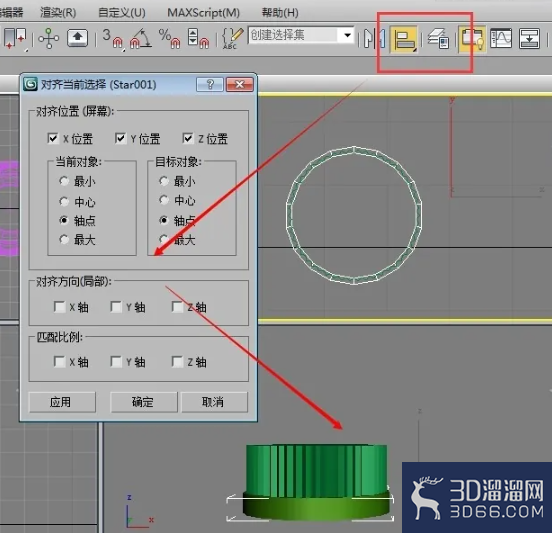
Task: Open the 自定义(U) menu
Action: click(x=121, y=13)
